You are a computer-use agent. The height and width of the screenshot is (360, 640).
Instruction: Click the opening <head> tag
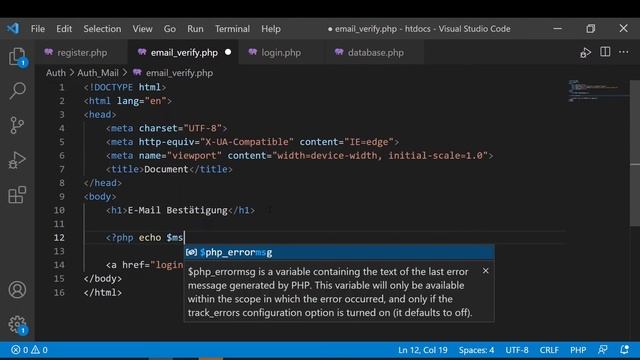100,115
